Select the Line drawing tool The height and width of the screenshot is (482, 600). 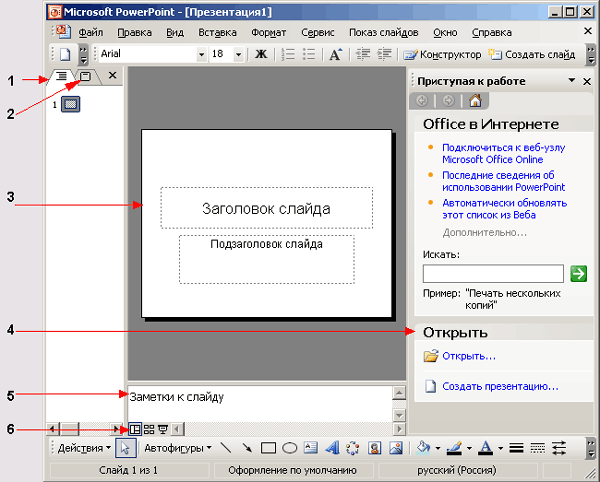click(226, 448)
